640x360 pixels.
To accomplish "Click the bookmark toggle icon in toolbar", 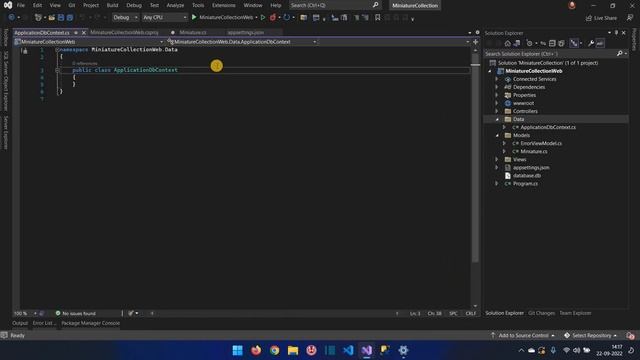I will click(x=378, y=18).
